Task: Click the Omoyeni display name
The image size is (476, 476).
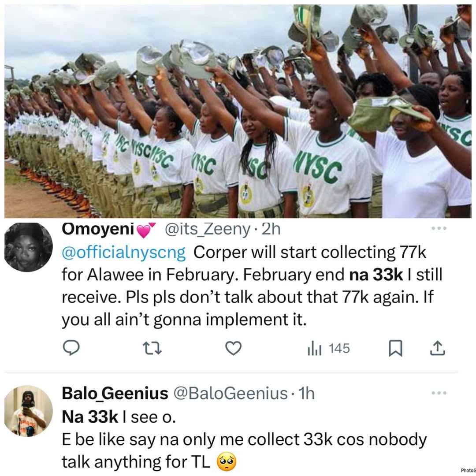Action: 98,230
